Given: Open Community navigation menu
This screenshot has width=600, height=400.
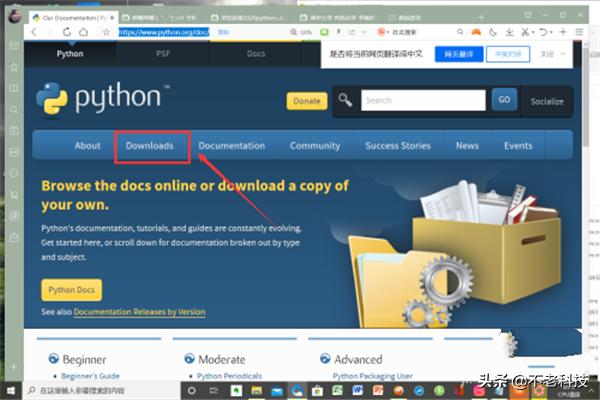Looking at the screenshot, I should [315, 146].
